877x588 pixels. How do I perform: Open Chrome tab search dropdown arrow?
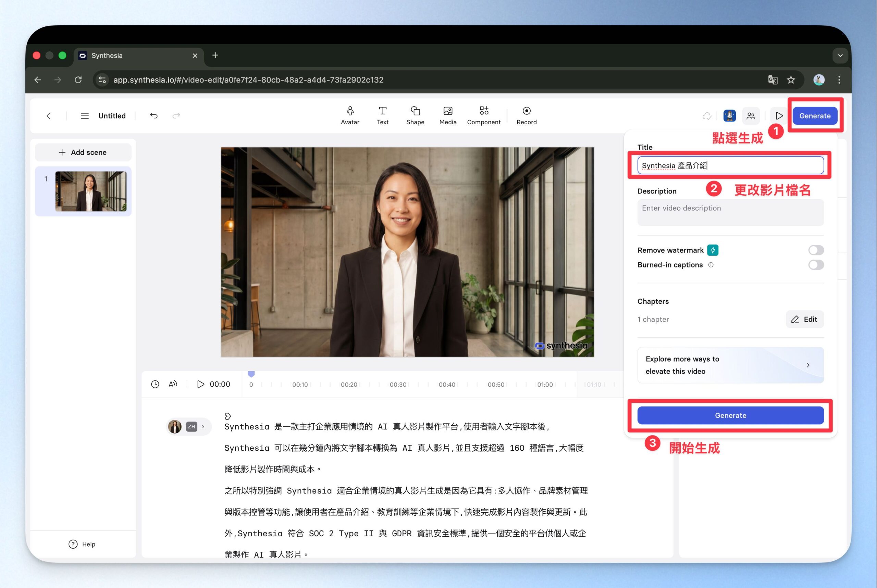click(840, 55)
